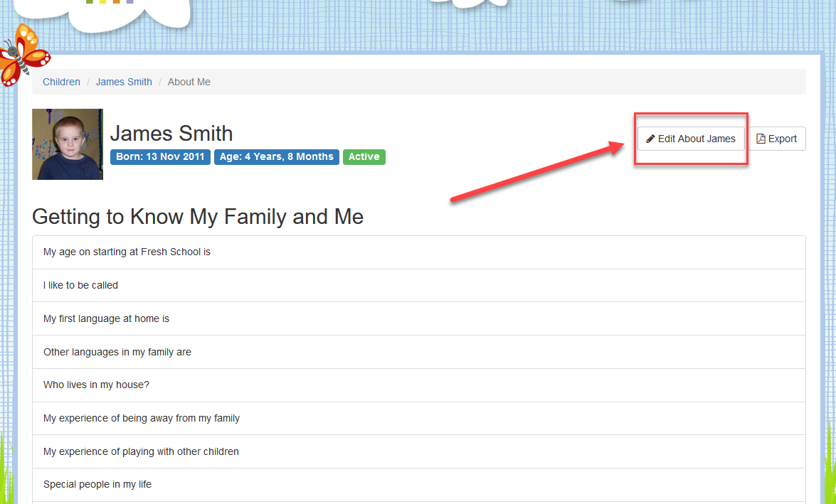Open the James Smith breadcrumb link
The image size is (836, 504).
(x=124, y=82)
